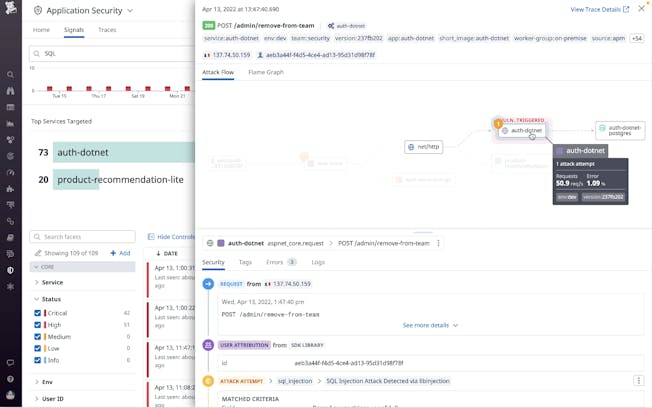Close the trace side panel

coord(642,9)
